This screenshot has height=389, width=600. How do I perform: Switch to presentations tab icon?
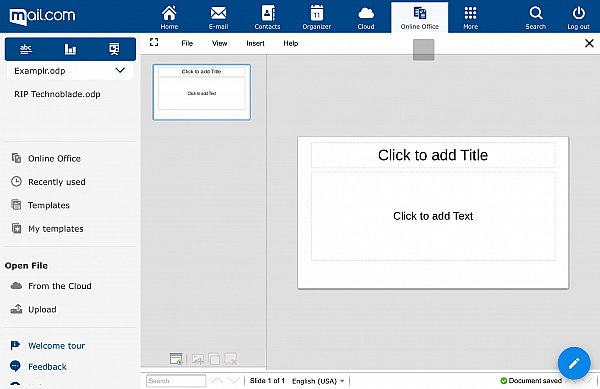tap(114, 49)
